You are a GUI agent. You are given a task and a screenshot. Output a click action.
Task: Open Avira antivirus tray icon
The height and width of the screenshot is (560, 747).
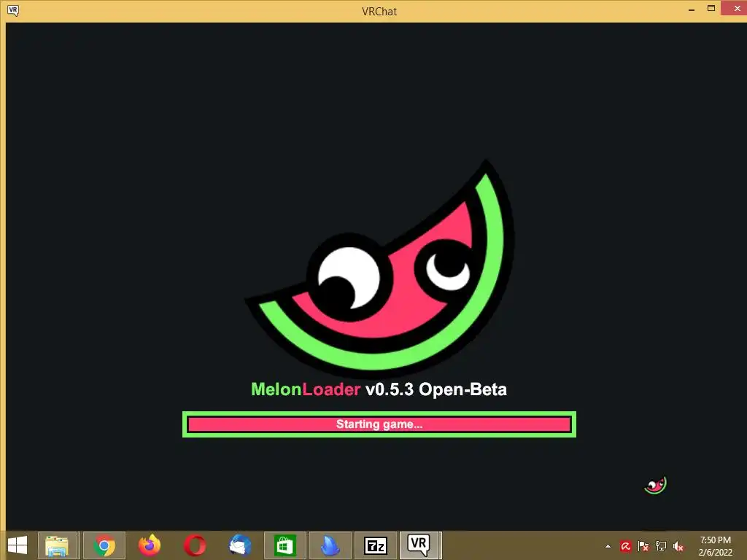coord(625,546)
